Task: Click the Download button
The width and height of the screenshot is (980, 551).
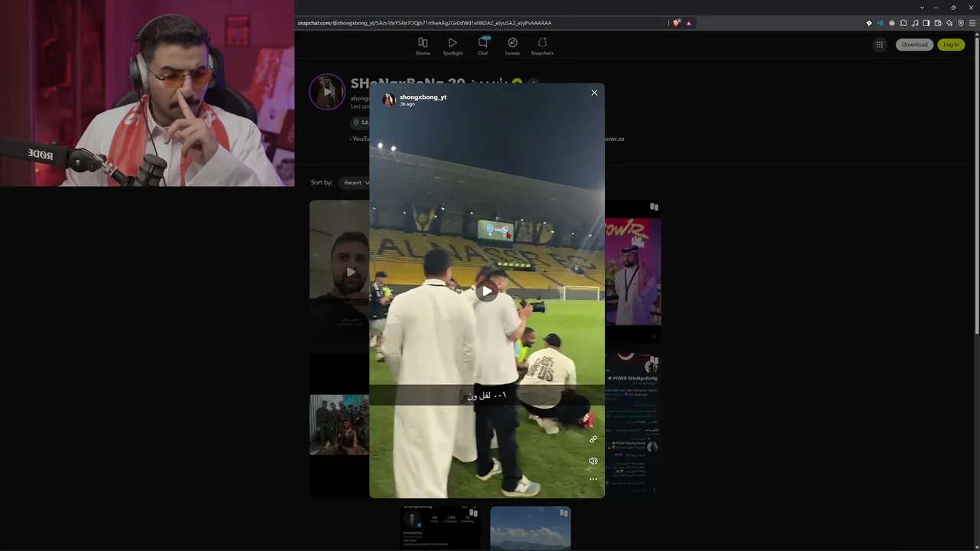Action: 914,44
